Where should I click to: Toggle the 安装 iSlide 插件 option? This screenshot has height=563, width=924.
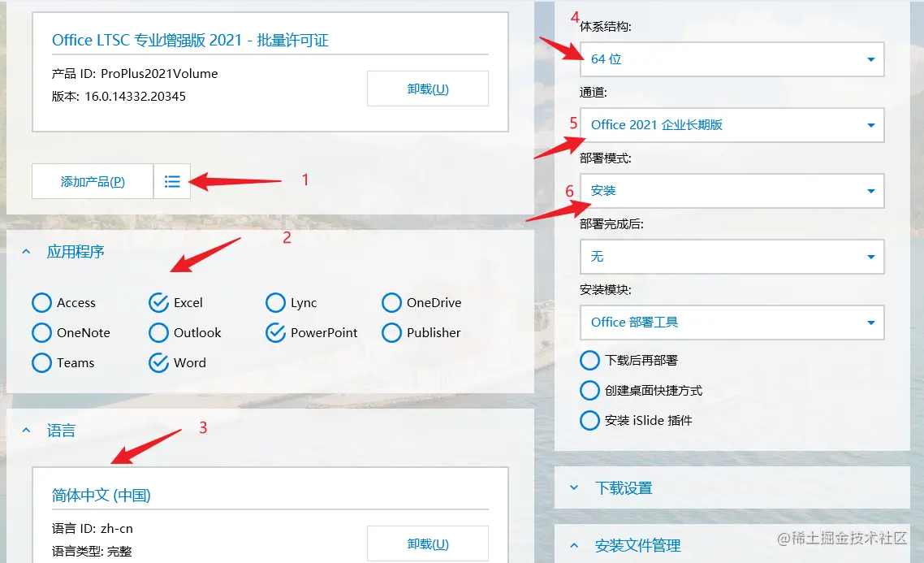tap(589, 420)
